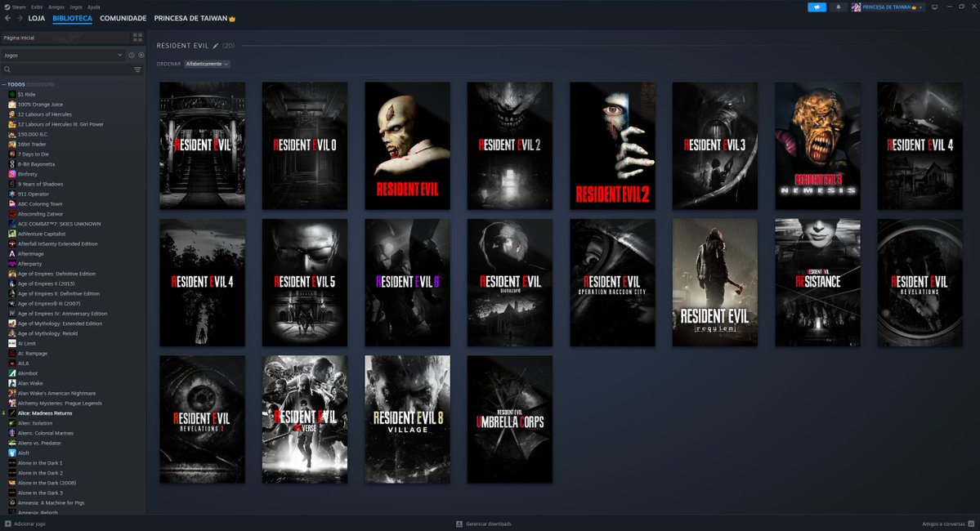Open the announcements megaphone button

click(x=817, y=7)
